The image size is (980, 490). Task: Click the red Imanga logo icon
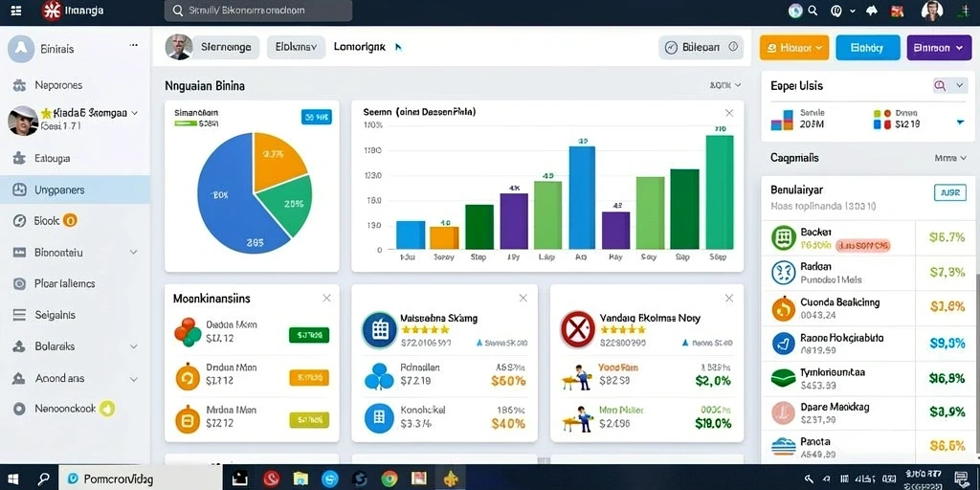coord(52,11)
